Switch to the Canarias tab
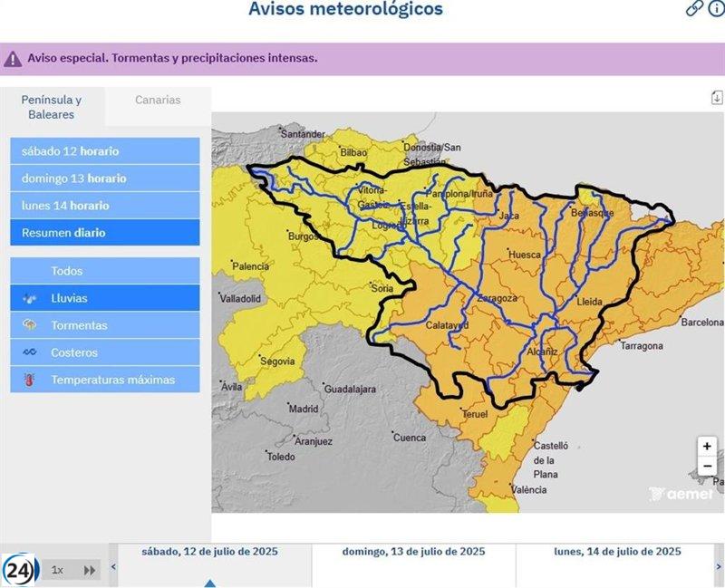The width and height of the screenshot is (725, 588). tap(158, 101)
